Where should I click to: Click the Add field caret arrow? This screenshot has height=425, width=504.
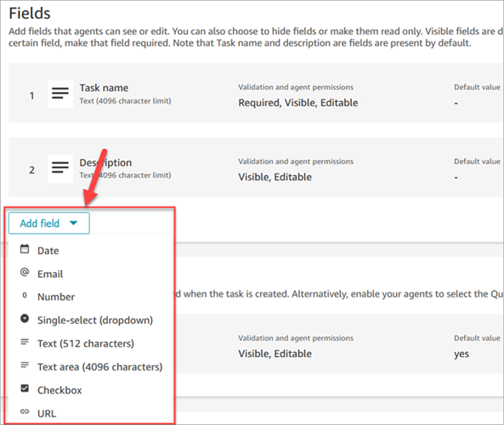(73, 223)
